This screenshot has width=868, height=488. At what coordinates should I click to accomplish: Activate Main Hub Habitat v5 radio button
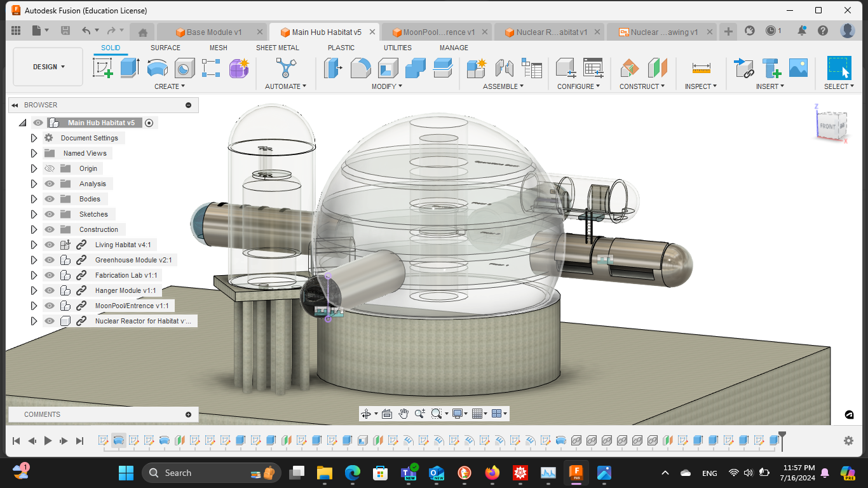pyautogui.click(x=149, y=123)
